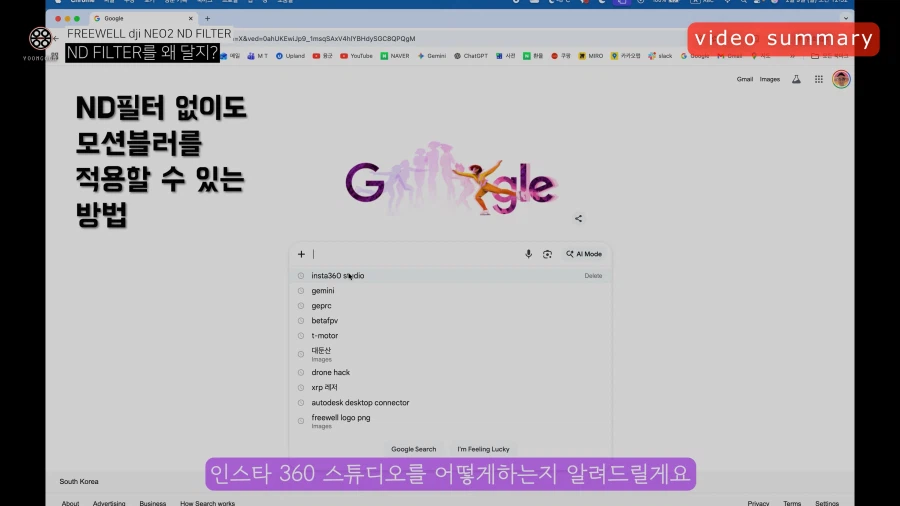Image resolution: width=900 pixels, height=506 pixels.
Task: Click the I'm Feeling Lucky button
Action: [483, 449]
